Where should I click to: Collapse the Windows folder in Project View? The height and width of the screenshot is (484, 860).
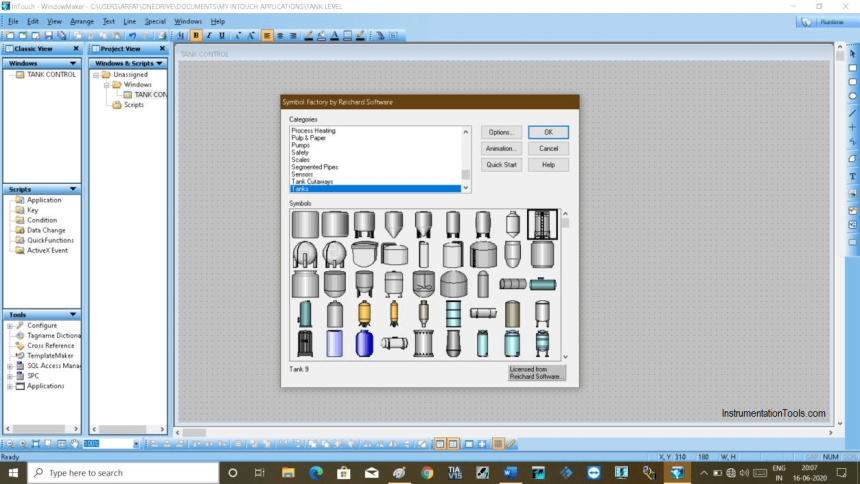coord(107,85)
